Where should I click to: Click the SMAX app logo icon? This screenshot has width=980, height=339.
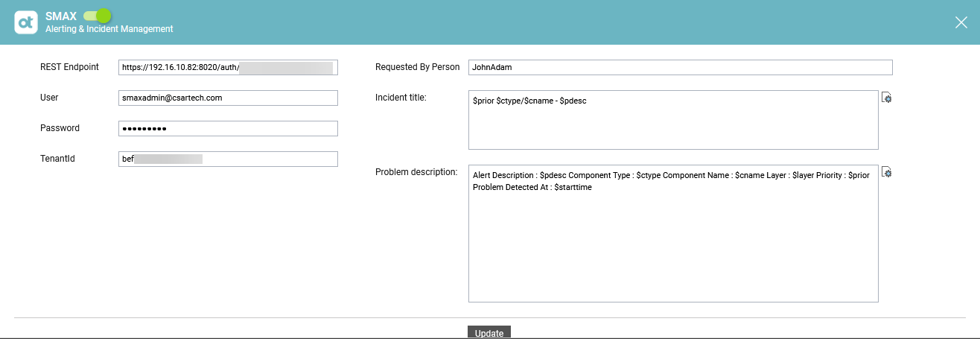pos(26,22)
